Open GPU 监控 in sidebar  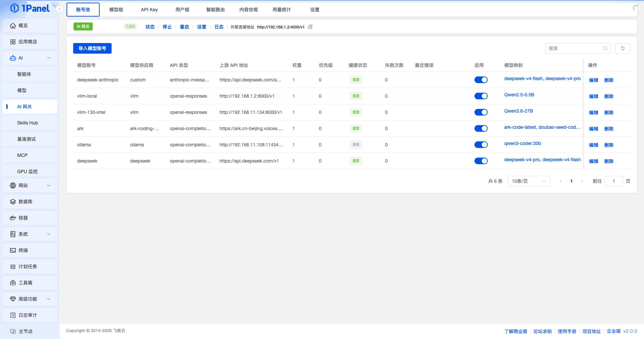tap(30, 171)
